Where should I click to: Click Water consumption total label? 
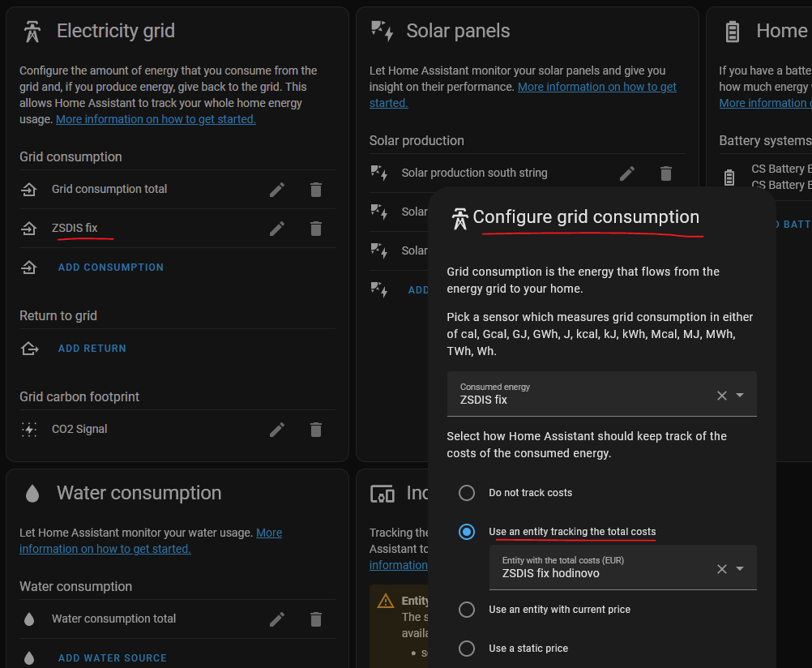point(113,619)
